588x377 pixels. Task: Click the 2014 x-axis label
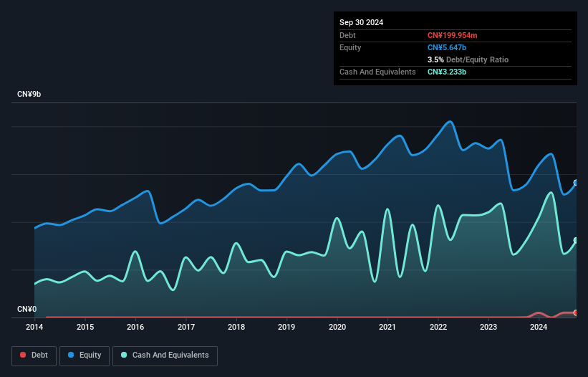tap(34, 327)
